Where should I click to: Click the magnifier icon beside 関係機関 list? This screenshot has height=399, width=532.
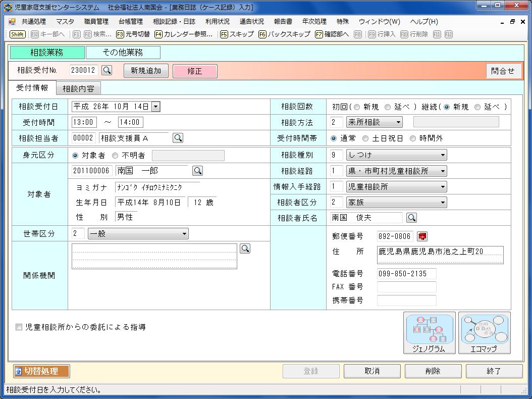[x=245, y=248]
